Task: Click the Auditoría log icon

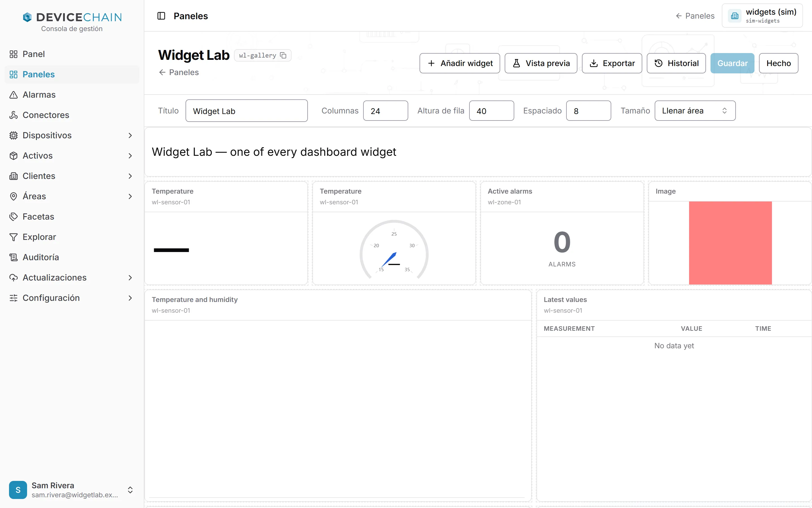Action: click(14, 257)
